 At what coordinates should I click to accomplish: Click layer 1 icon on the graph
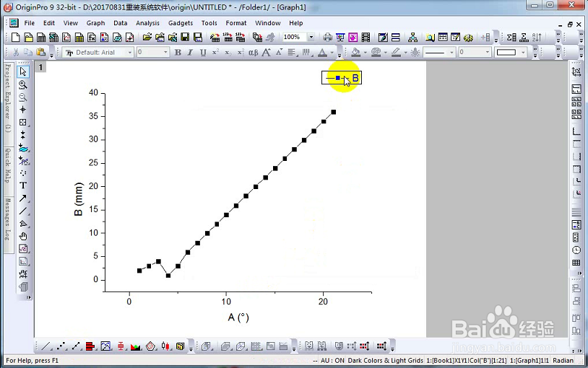click(x=40, y=67)
